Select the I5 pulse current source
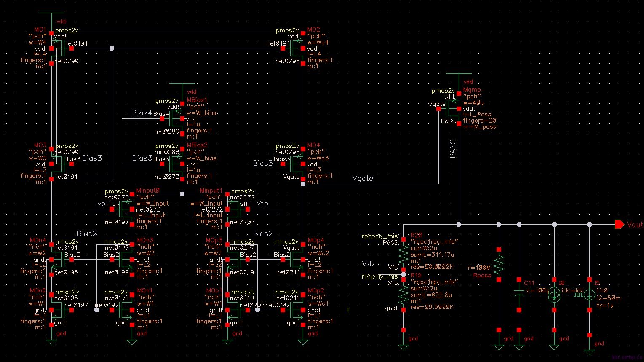Image resolution: width=644 pixels, height=362 pixels. (x=589, y=295)
